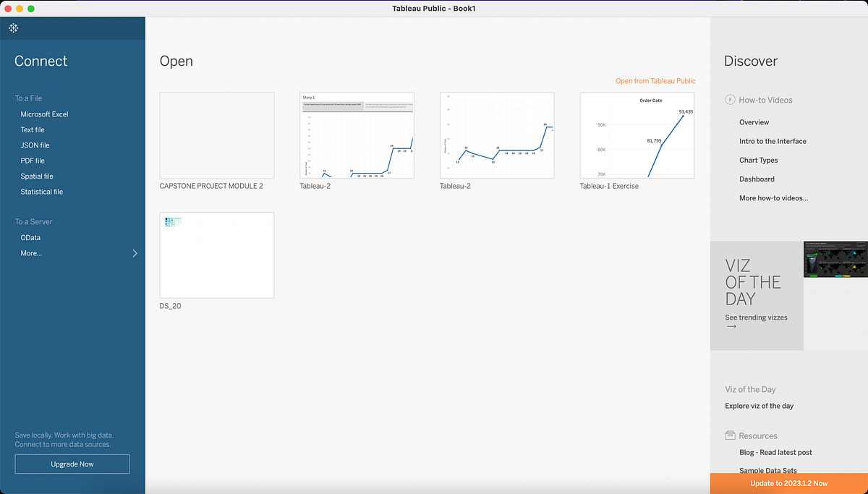Screen dimensions: 868x494
Task: Select the Spatial file connector
Action: [36, 176]
